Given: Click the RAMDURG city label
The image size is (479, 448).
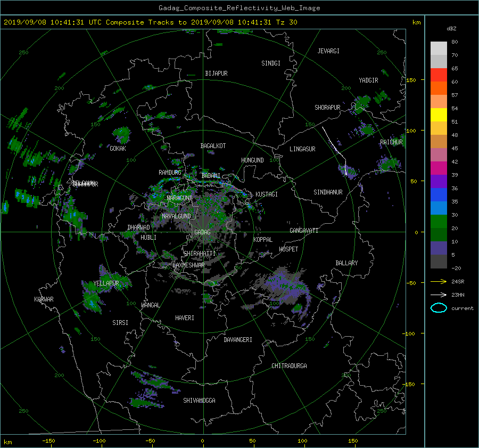Looking at the screenshot, I should (170, 173).
